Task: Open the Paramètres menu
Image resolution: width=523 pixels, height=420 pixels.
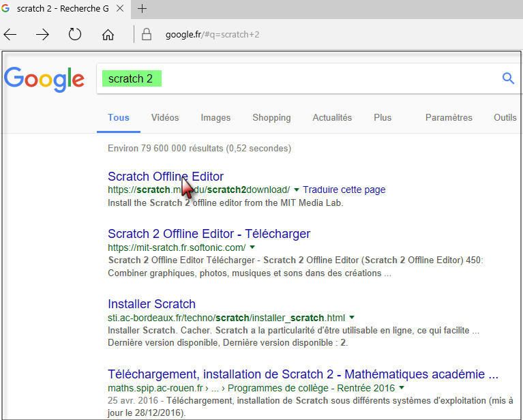Action: [x=449, y=118]
